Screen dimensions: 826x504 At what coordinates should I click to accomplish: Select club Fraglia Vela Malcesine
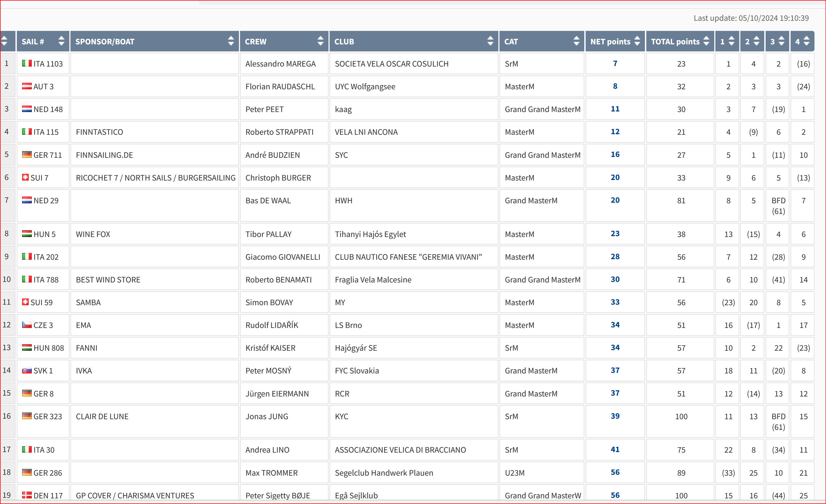click(373, 280)
